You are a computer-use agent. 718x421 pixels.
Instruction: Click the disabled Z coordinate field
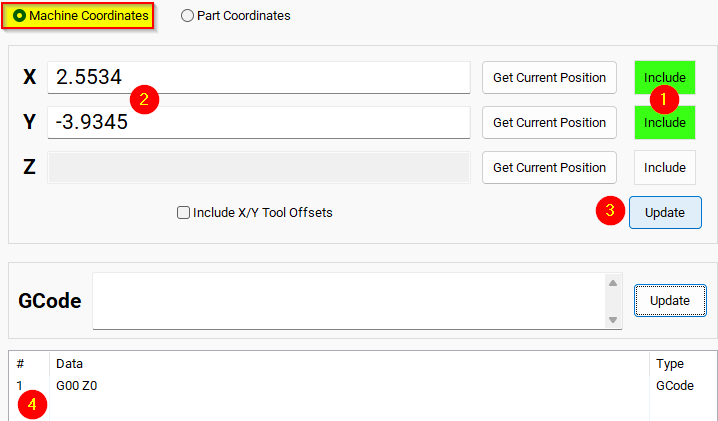(258, 167)
